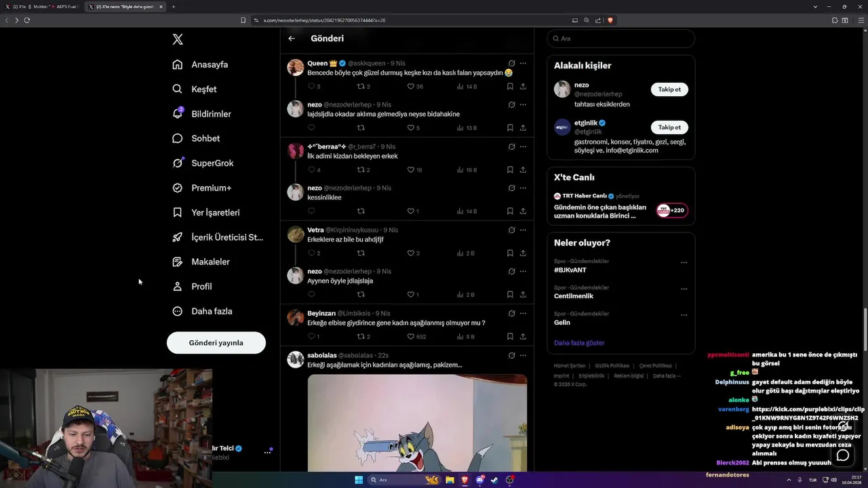This screenshot has height=488, width=868.
Task: Open Premium+ page
Action: [x=201, y=188]
